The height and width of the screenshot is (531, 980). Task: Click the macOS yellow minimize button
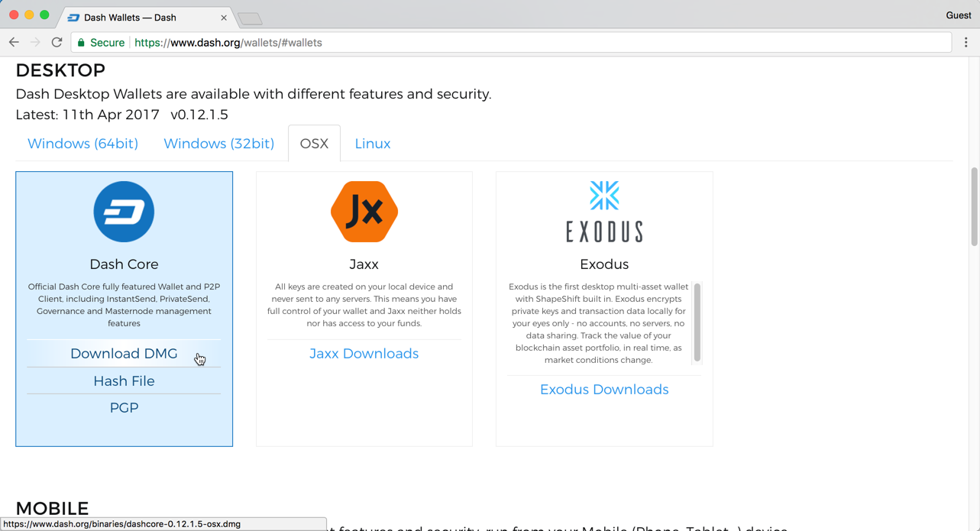(29, 15)
